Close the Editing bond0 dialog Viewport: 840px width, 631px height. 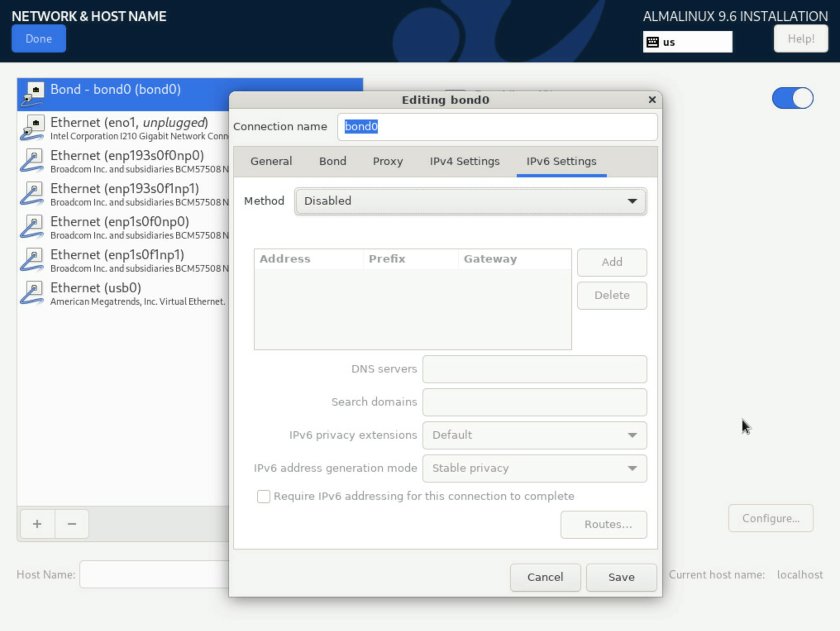652,100
